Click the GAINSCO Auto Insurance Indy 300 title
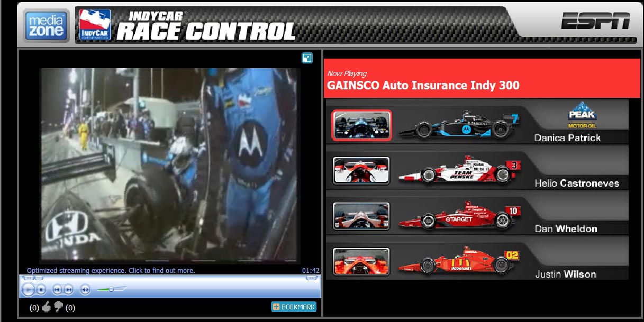The image size is (644, 322). 423,85
